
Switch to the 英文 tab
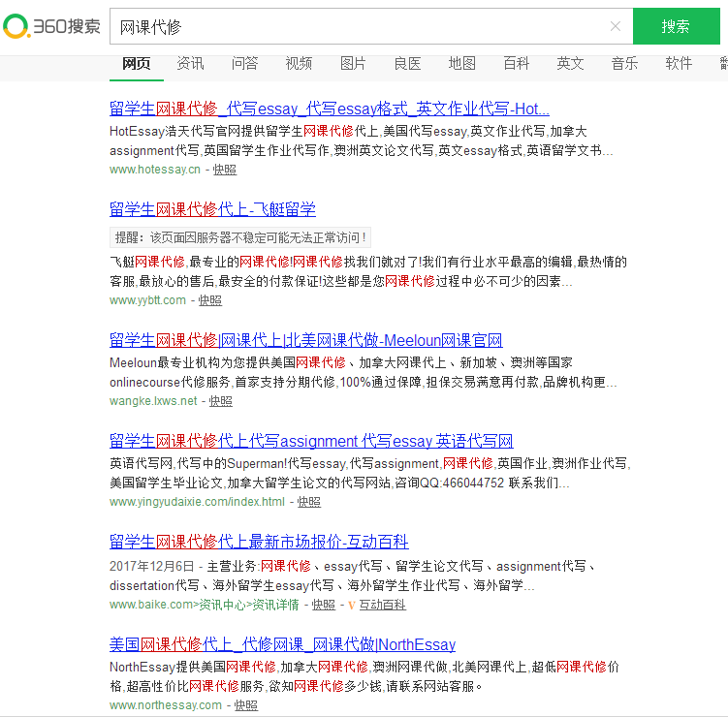pos(570,64)
